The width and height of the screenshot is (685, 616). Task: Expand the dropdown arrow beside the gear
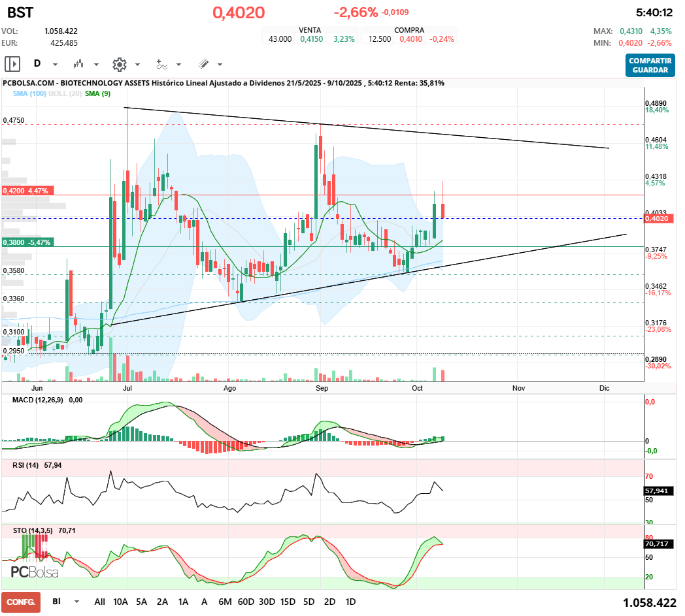tap(137, 65)
